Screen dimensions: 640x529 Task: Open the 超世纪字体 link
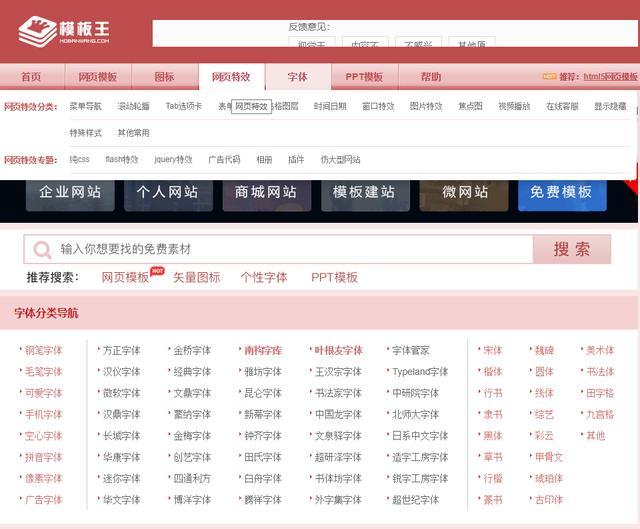coord(416,500)
